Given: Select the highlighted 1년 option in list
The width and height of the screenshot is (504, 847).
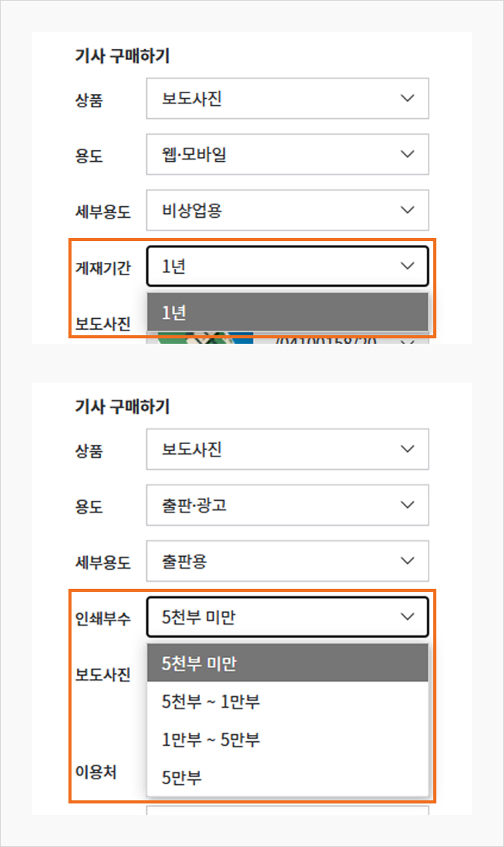Looking at the screenshot, I should (x=287, y=312).
